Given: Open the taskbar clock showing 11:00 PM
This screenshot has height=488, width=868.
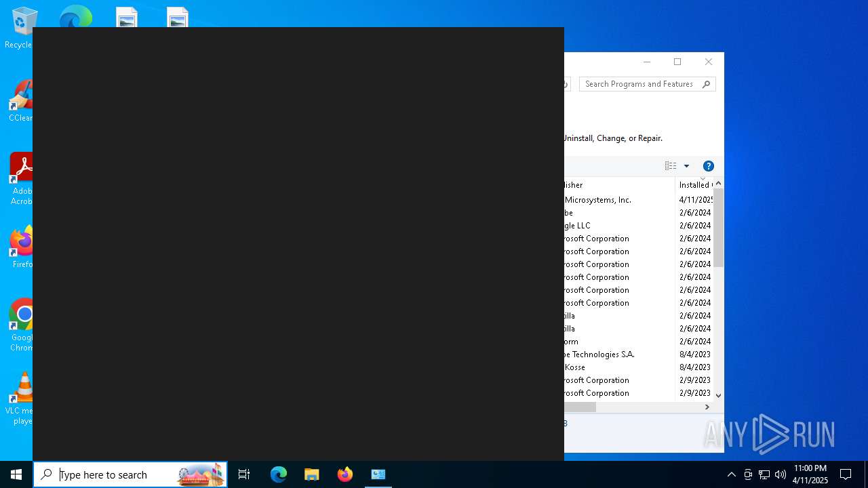Looking at the screenshot, I should tap(810, 474).
